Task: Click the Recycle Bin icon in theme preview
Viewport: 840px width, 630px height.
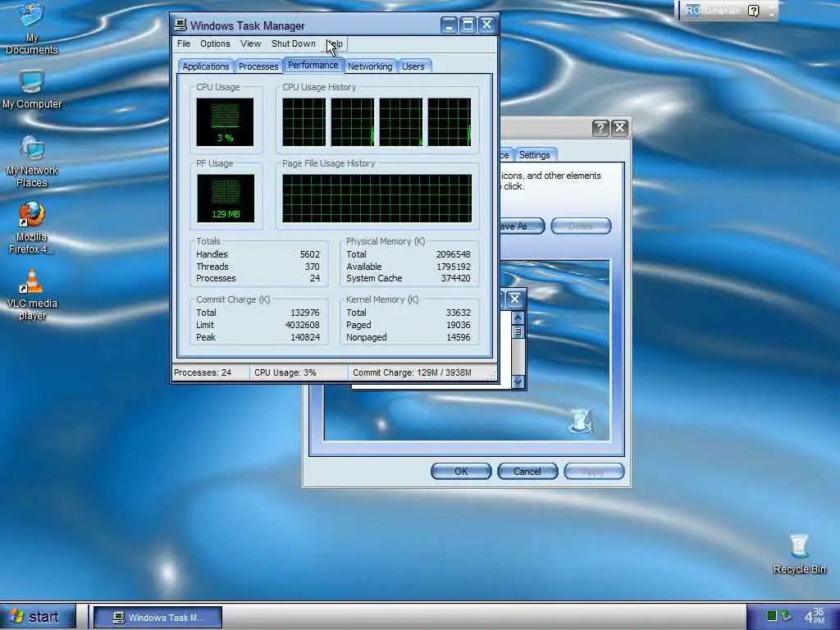Action: 580,421
